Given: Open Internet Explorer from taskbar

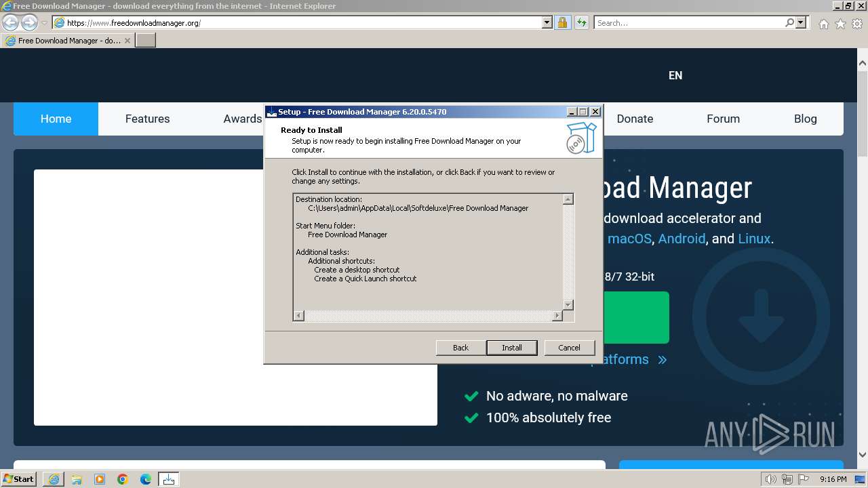Looking at the screenshot, I should click(x=54, y=479).
